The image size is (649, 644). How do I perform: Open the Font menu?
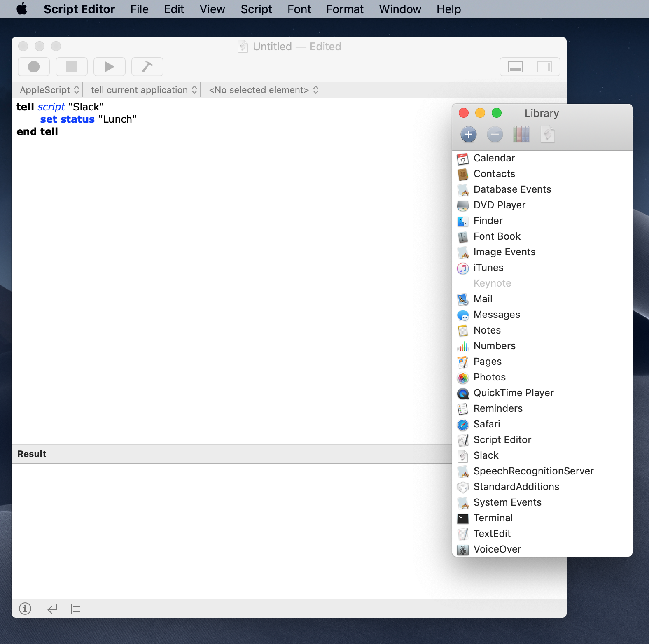click(299, 9)
